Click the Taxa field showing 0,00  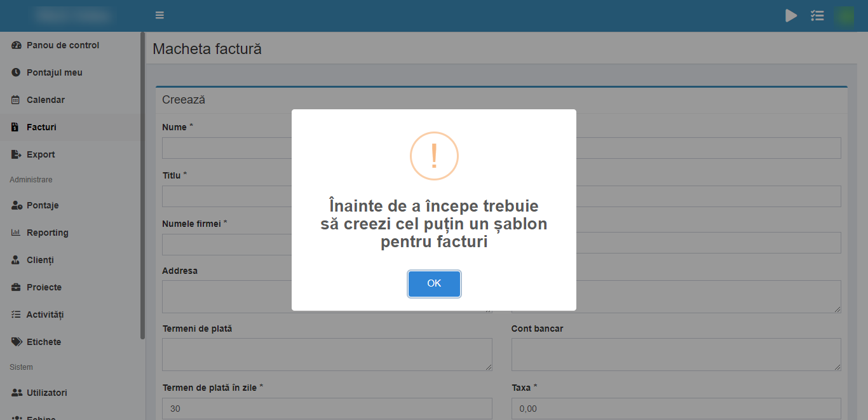click(x=676, y=409)
